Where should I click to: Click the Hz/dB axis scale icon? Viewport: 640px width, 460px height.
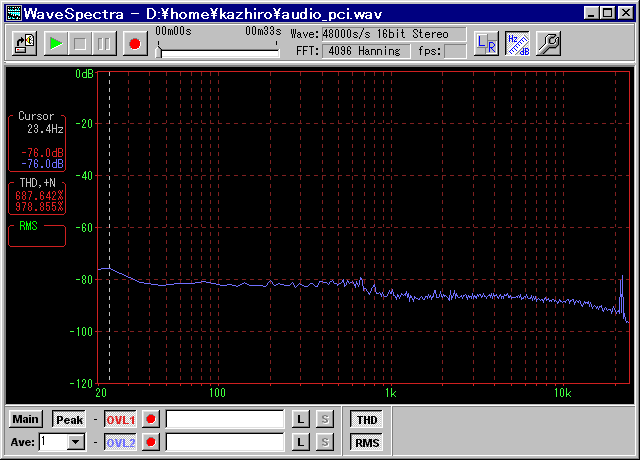(x=517, y=43)
